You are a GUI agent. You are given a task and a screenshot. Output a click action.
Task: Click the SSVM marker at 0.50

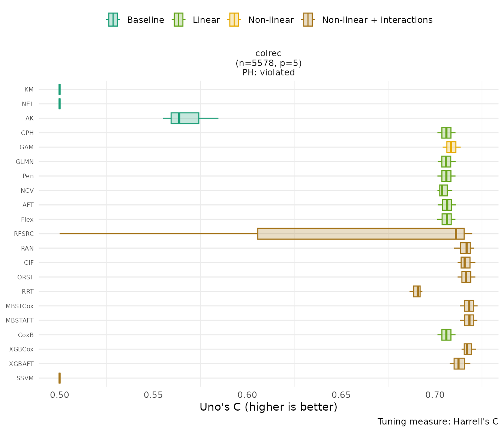pyautogui.click(x=60, y=378)
